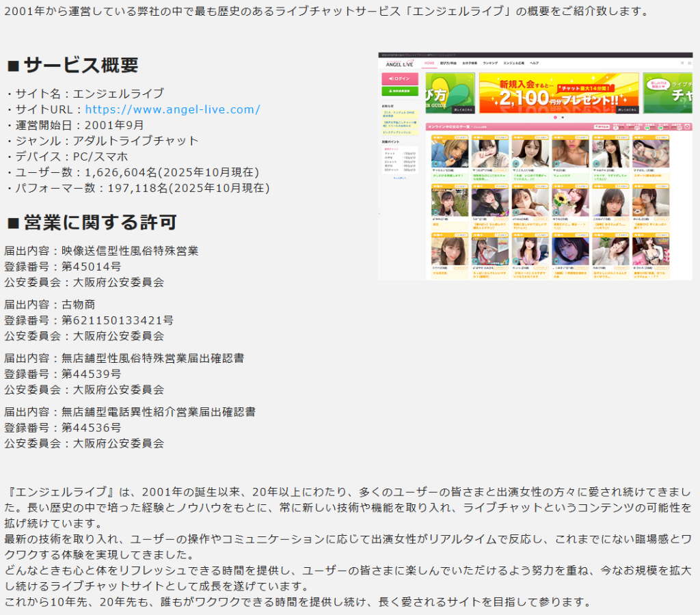Select the 届出内容：古物商 line
Screen dimensions: 700x615
pyautogui.click(x=49, y=304)
